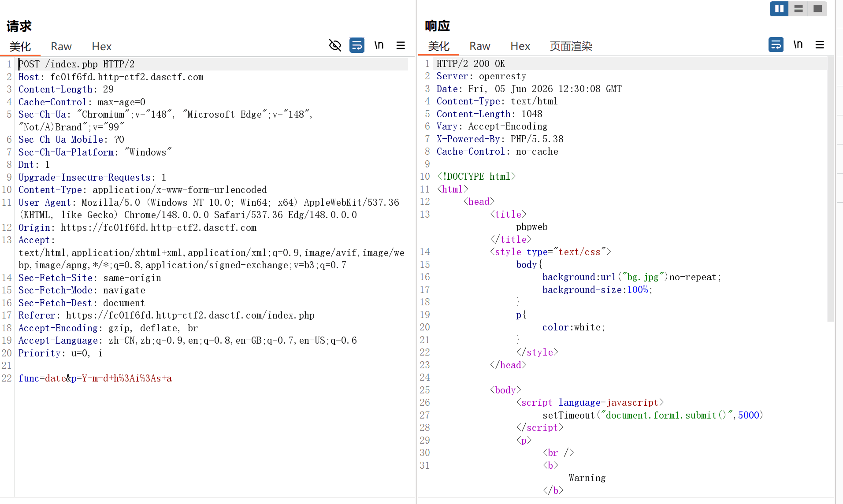Select the response 美化 tab
This screenshot has width=843, height=504.
coord(439,46)
